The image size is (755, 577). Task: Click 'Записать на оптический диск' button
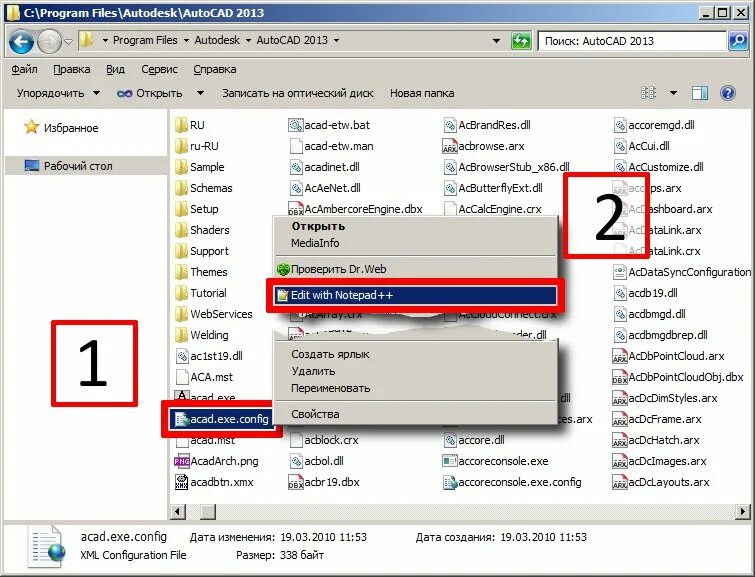298,93
